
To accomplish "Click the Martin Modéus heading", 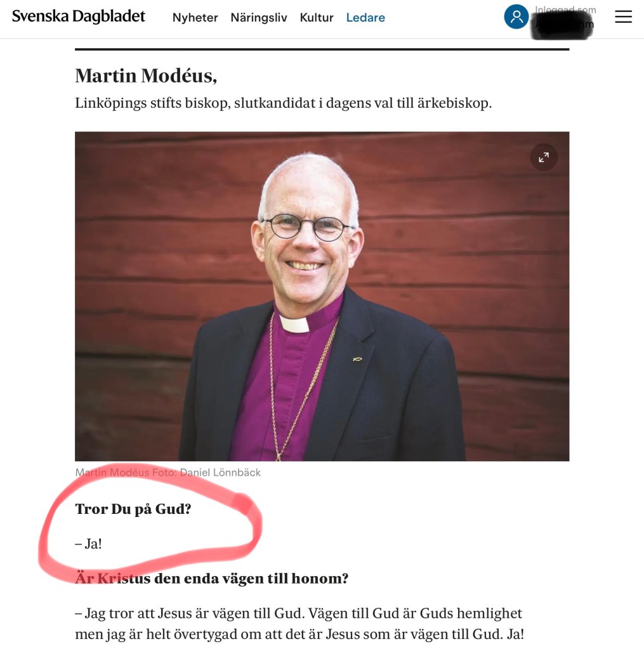I will tap(146, 75).
